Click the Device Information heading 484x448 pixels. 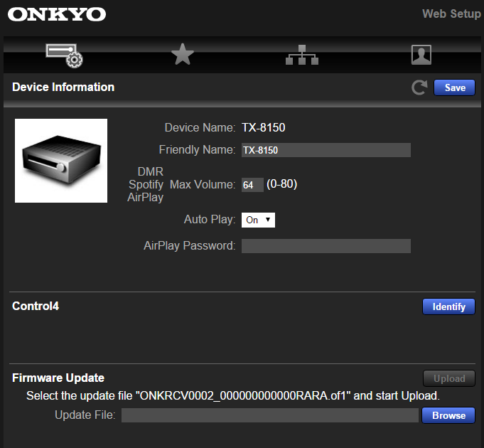pyautogui.click(x=63, y=87)
